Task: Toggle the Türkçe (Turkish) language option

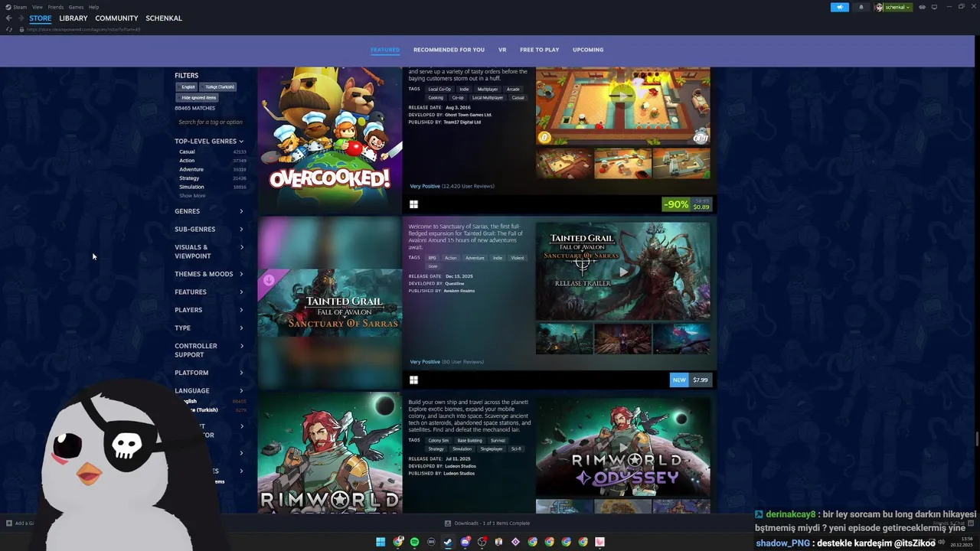Action: pyautogui.click(x=212, y=410)
